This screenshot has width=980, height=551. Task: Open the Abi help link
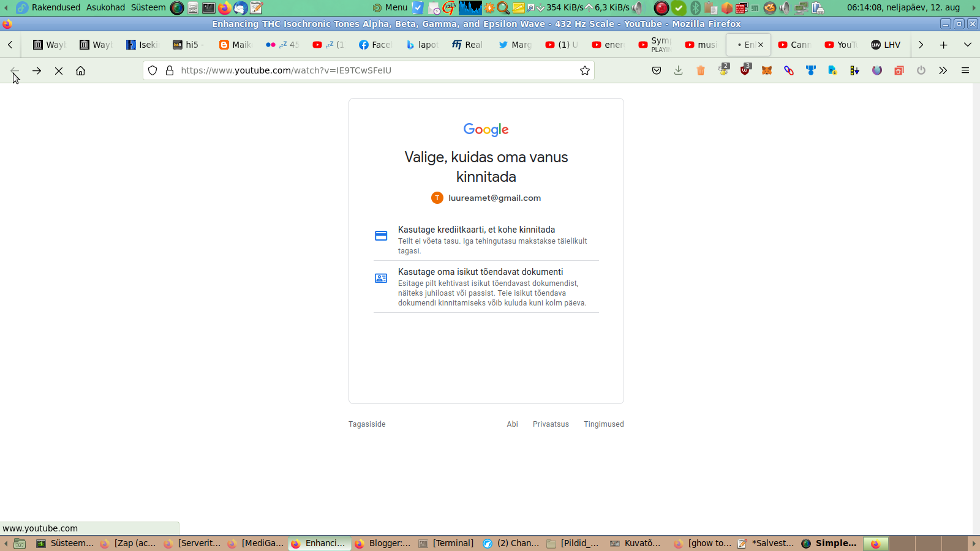[x=512, y=424]
